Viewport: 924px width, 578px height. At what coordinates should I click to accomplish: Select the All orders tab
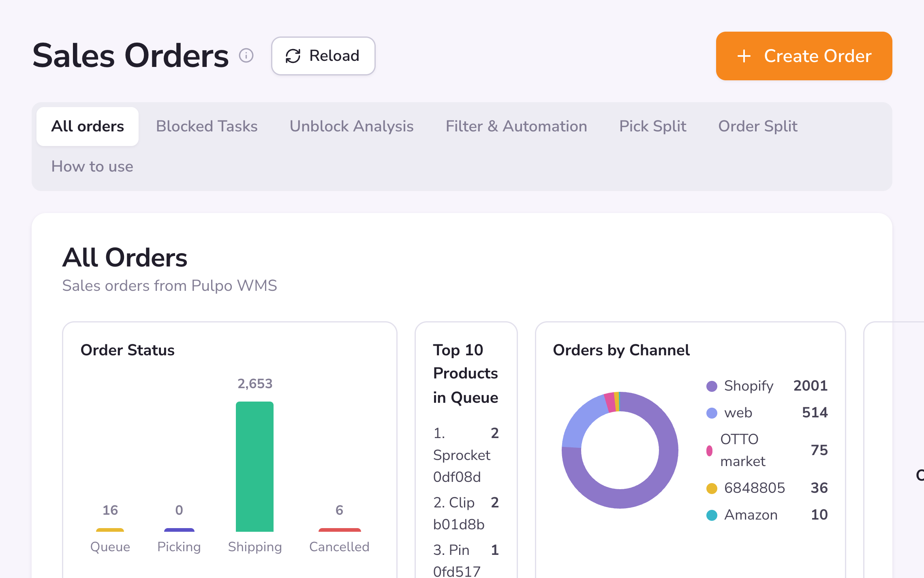88,126
